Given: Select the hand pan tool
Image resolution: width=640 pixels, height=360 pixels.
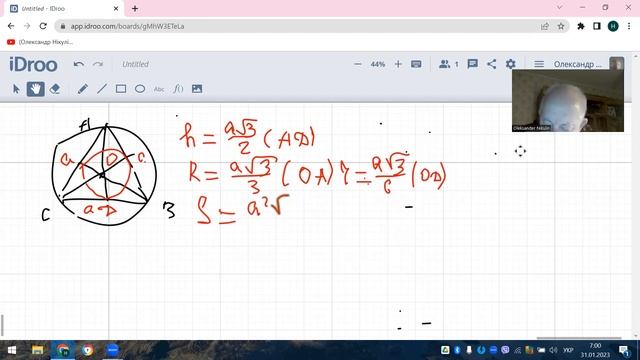Looking at the screenshot, I should tap(36, 89).
